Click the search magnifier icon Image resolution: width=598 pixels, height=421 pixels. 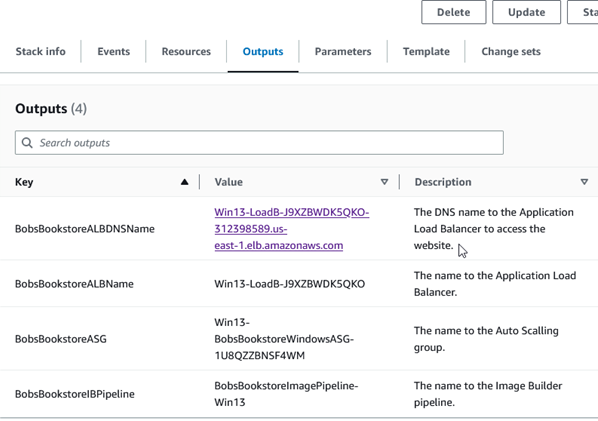(27, 143)
